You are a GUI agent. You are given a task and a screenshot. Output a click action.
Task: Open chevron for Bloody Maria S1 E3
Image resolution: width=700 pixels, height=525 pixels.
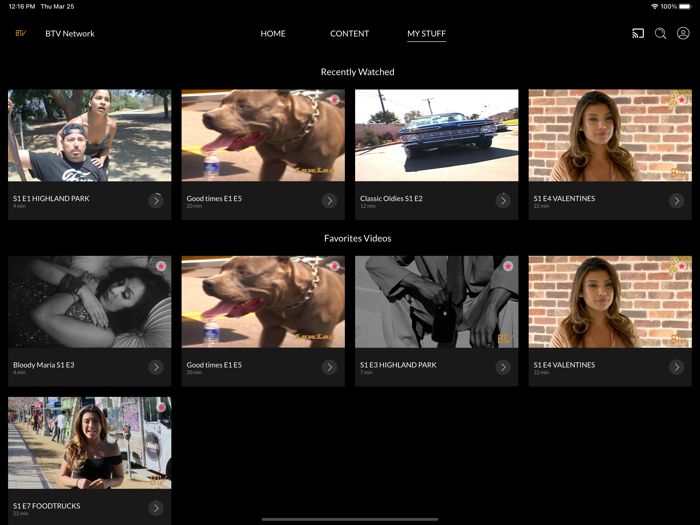coord(156,367)
